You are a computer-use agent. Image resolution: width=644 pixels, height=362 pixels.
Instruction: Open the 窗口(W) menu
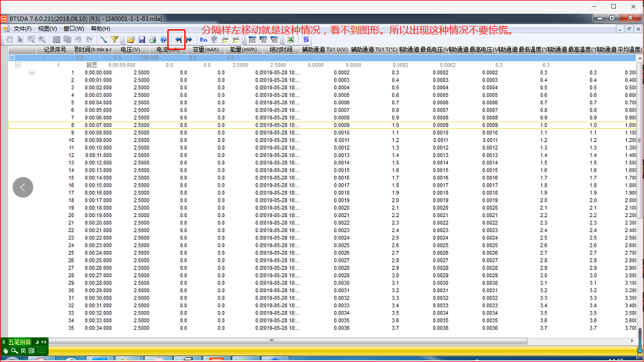pos(74,29)
